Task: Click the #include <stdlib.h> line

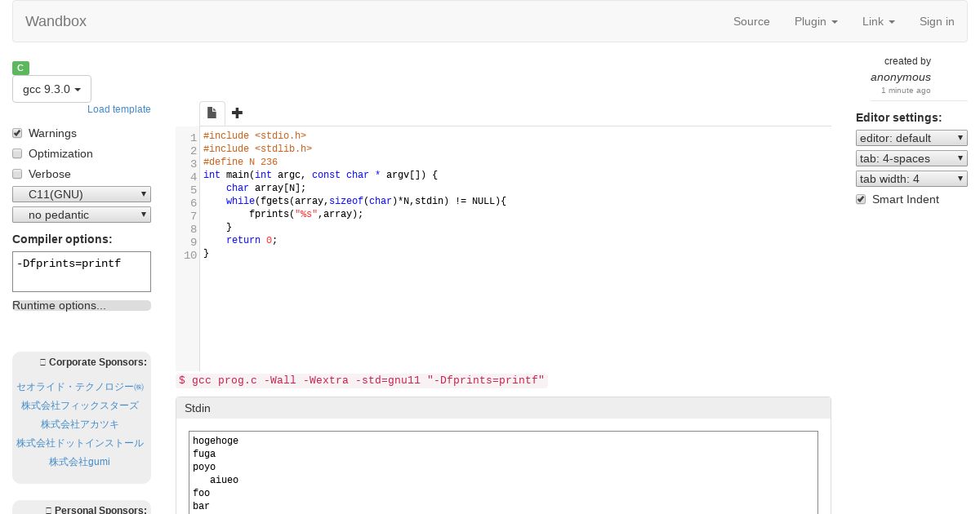Action: [257, 148]
